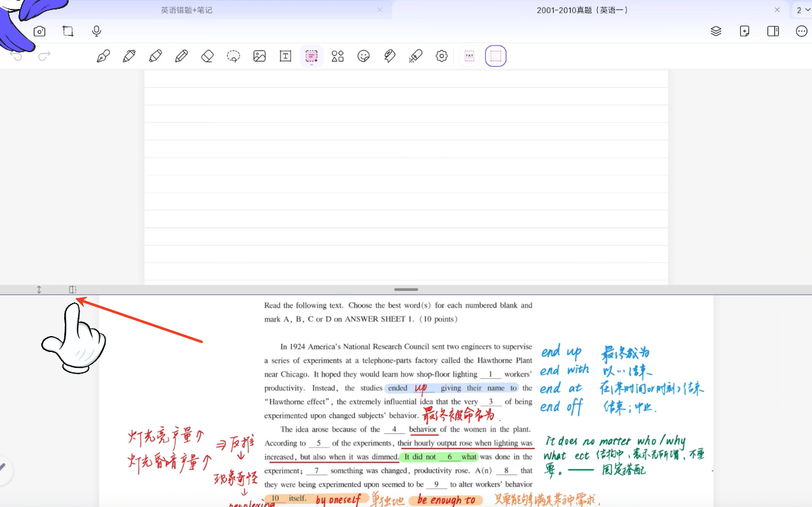This screenshot has width=812, height=507.
Task: Select the highlighter tool
Action: click(155, 56)
